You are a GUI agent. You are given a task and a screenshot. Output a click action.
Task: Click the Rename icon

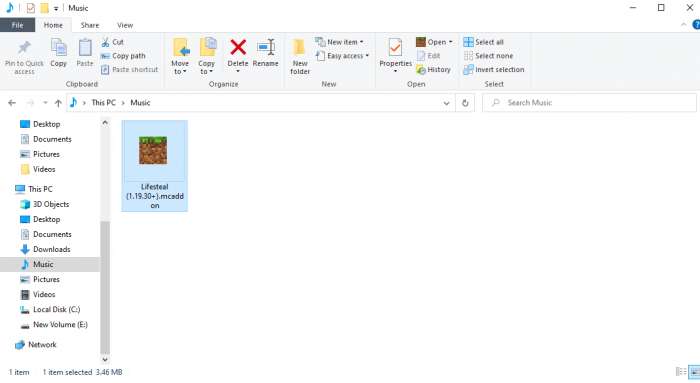(266, 47)
